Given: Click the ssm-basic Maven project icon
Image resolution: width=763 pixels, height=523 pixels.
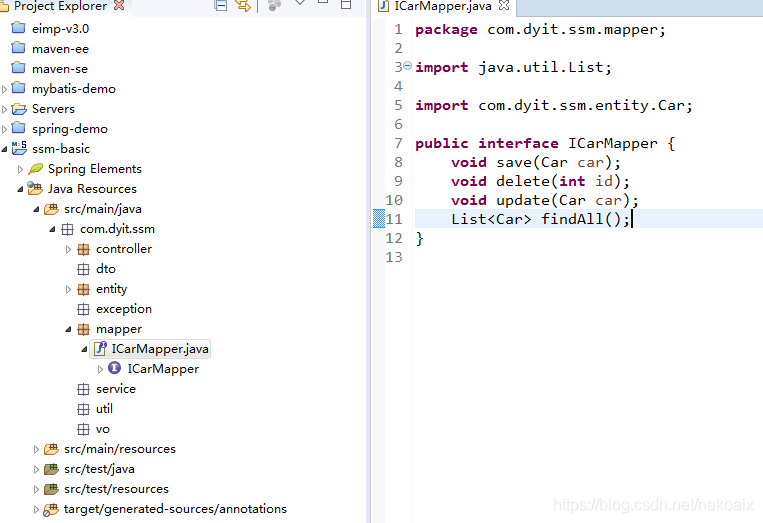Looking at the screenshot, I should tap(19, 148).
